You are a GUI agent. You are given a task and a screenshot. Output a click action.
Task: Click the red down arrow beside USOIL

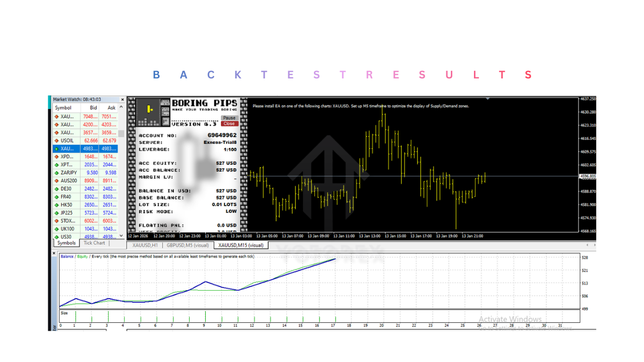(x=55, y=140)
